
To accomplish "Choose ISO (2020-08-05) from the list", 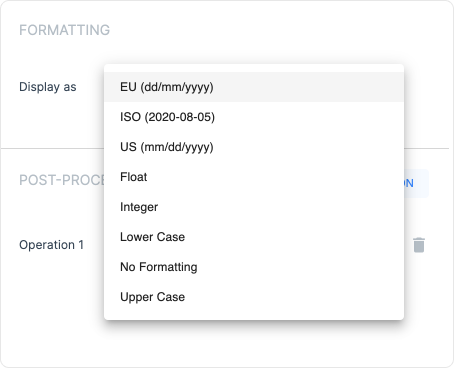I will pos(254,117).
